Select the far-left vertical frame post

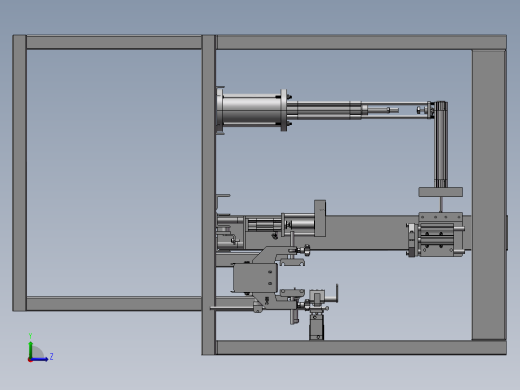click(x=19, y=173)
